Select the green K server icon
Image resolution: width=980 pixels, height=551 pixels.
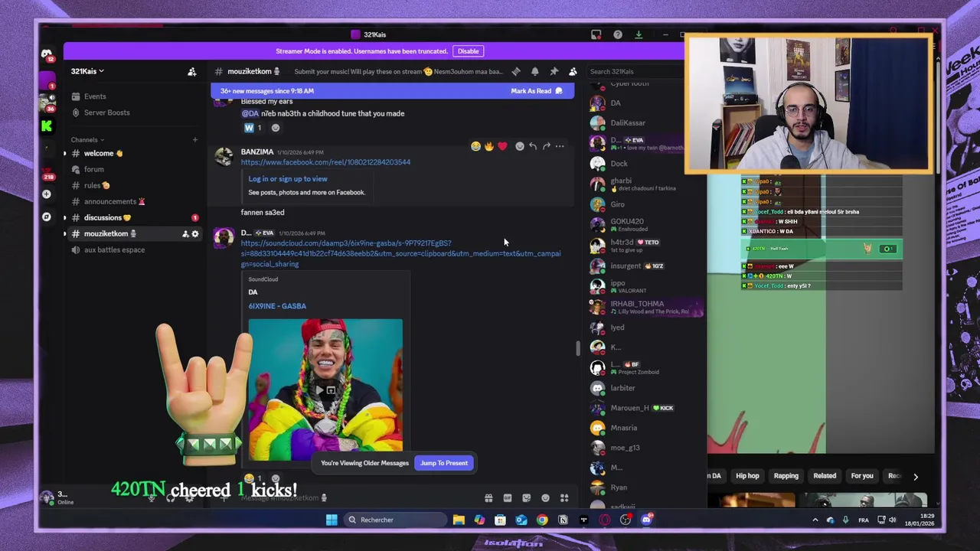(47, 126)
